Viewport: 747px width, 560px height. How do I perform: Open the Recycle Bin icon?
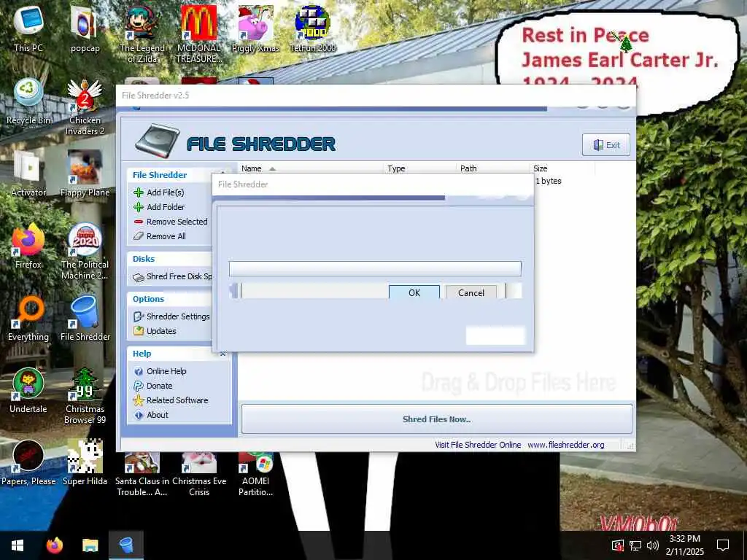(28, 102)
